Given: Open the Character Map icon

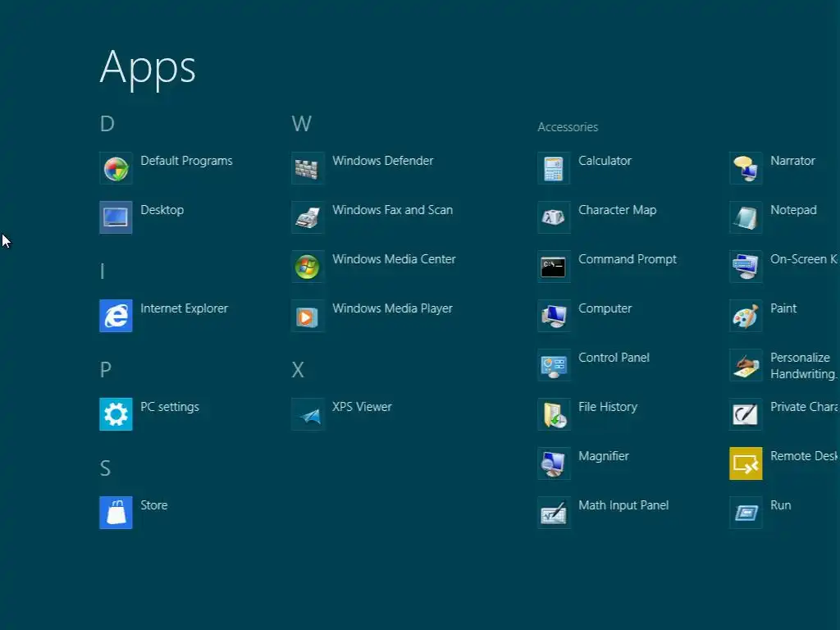Looking at the screenshot, I should pyautogui.click(x=554, y=217).
